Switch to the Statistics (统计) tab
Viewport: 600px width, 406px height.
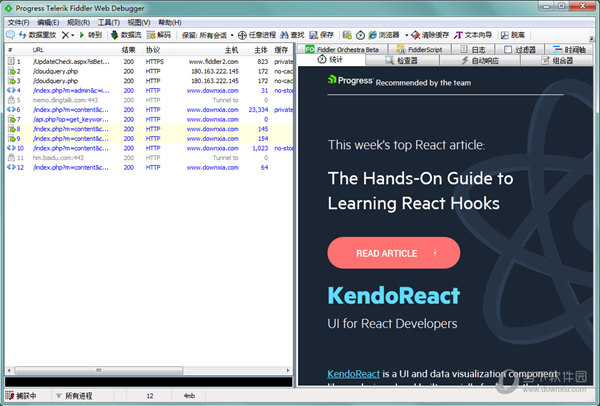[x=331, y=60]
